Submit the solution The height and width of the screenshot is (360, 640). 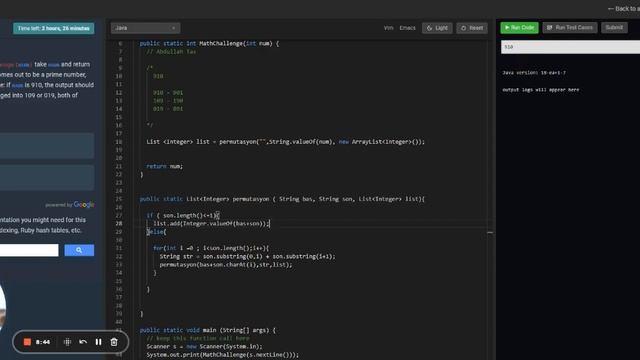(x=614, y=28)
